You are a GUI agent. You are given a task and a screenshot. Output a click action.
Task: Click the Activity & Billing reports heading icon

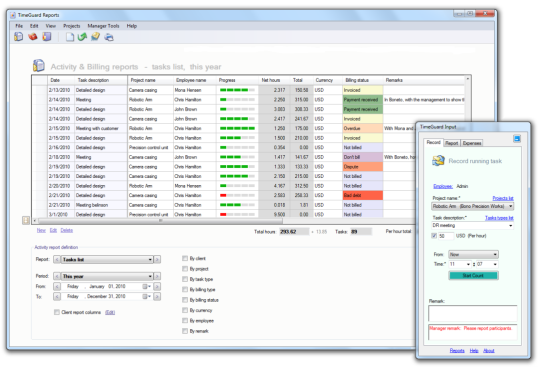(39, 65)
